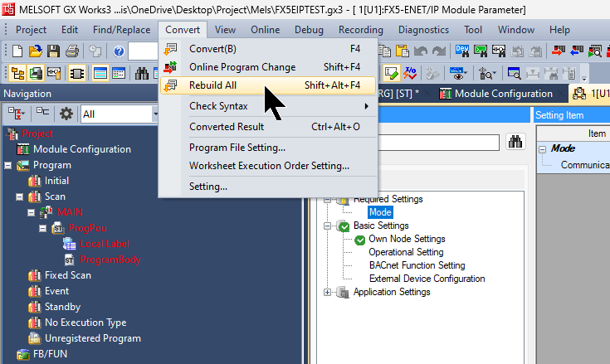610x364 pixels.
Task: Select Own Node Settings in the tree
Action: [407, 239]
